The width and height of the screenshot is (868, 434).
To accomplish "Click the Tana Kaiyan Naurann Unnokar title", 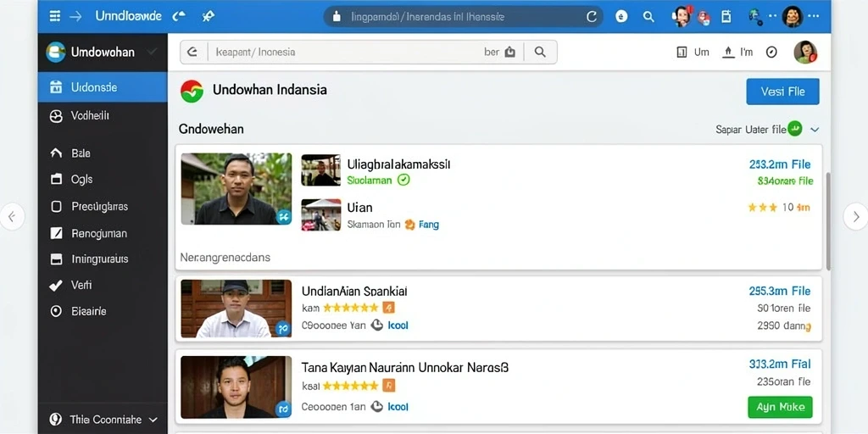I will pos(405,367).
